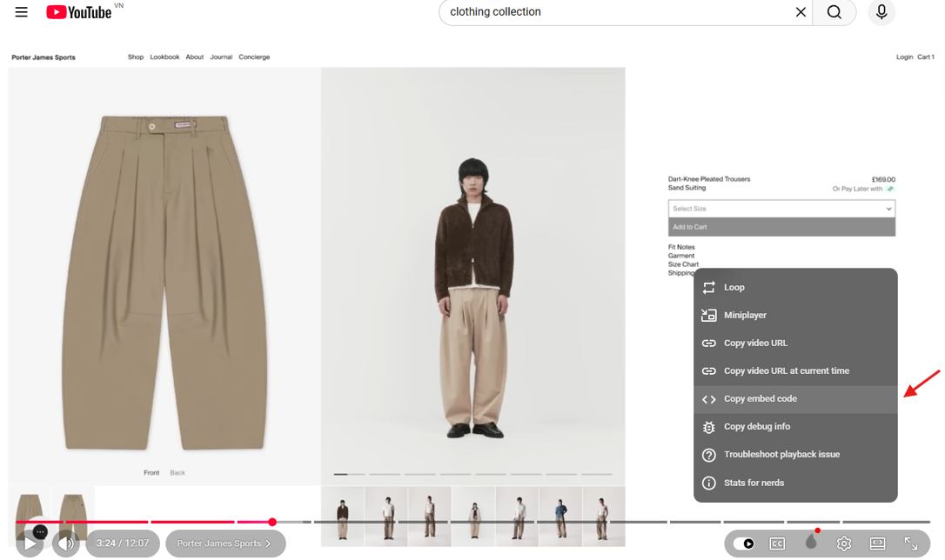Go to the YouTube home logo
945x560 pixels.
[79, 12]
